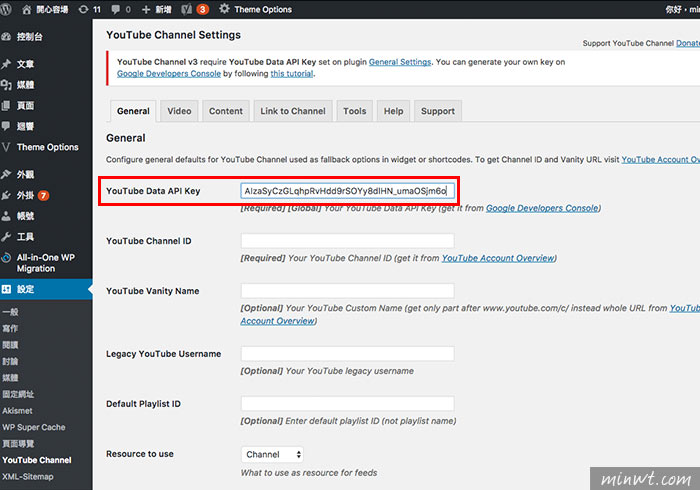Click the Donate link at top right
This screenshot has width=700, height=490.
coord(688,43)
